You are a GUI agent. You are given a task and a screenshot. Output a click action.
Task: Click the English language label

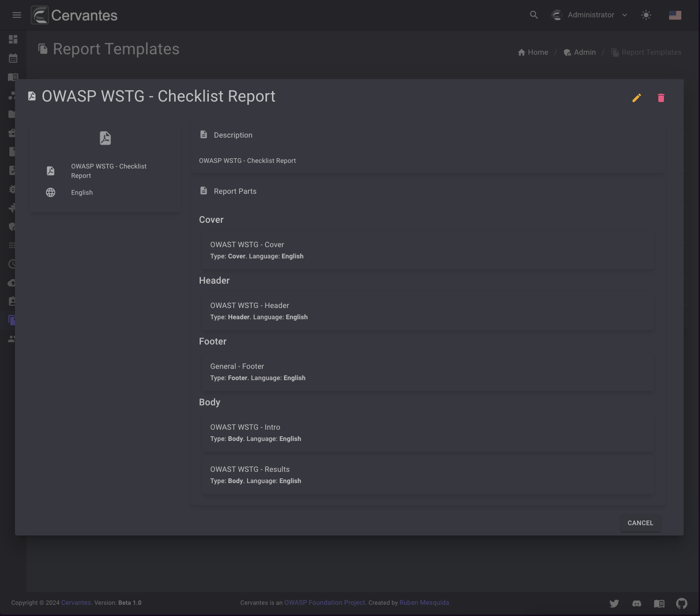(82, 192)
